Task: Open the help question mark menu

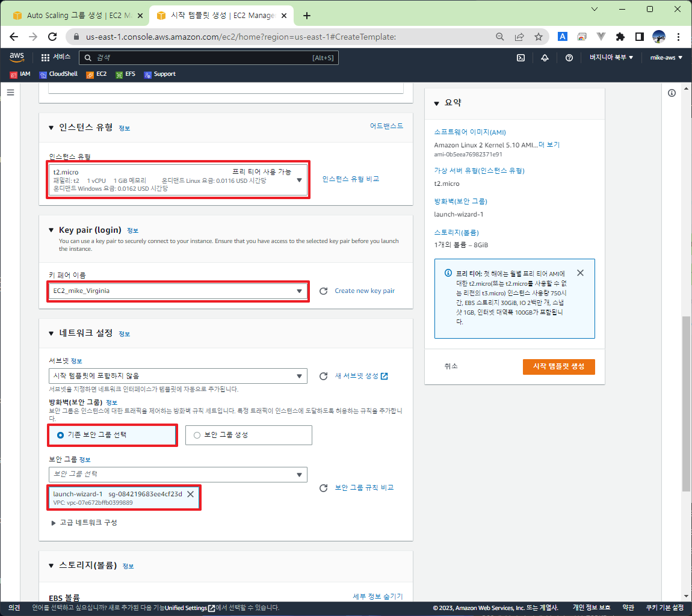Action: (x=569, y=58)
